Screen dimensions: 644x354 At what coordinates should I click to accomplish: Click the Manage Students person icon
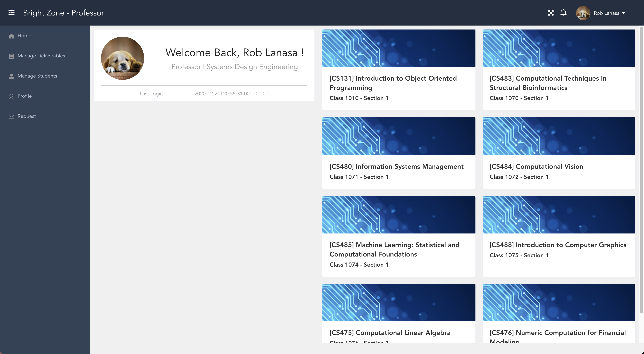click(x=11, y=76)
